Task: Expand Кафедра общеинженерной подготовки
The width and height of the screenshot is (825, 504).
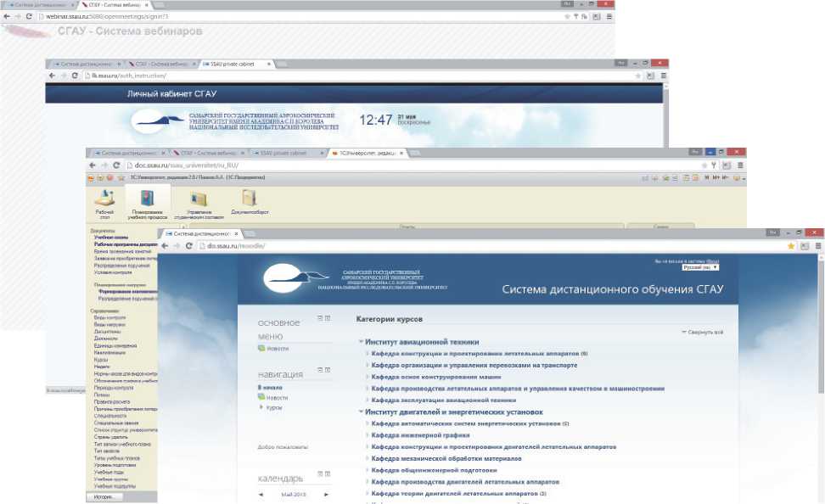Action: coord(368,470)
